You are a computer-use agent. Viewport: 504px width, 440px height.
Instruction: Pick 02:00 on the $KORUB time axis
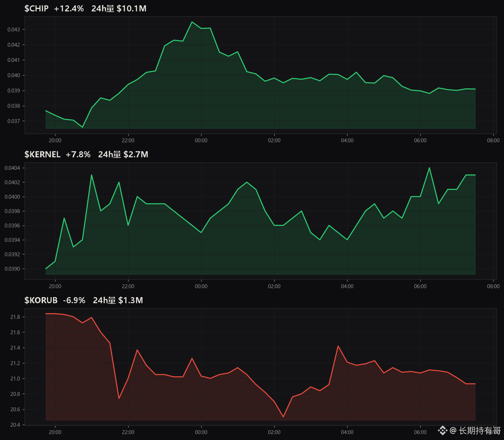click(274, 432)
